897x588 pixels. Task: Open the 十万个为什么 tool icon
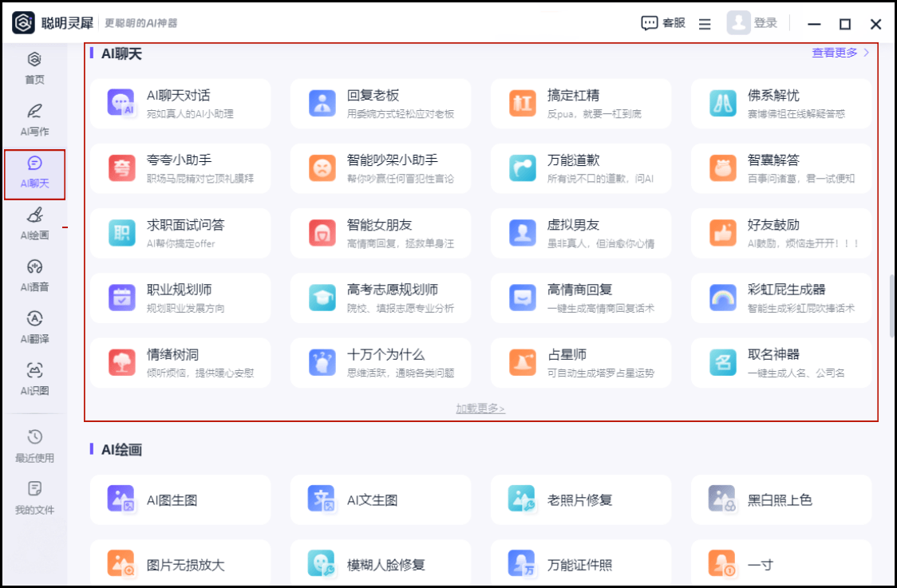pyautogui.click(x=322, y=363)
